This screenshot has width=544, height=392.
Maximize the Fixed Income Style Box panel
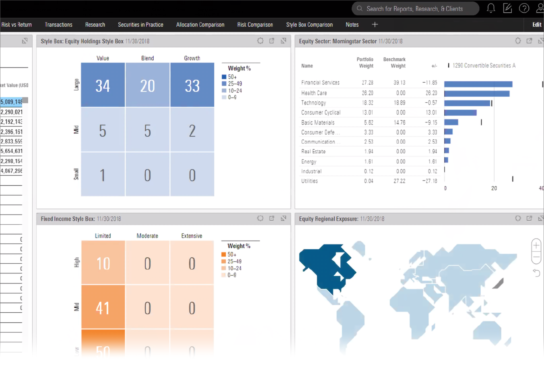coord(283,219)
